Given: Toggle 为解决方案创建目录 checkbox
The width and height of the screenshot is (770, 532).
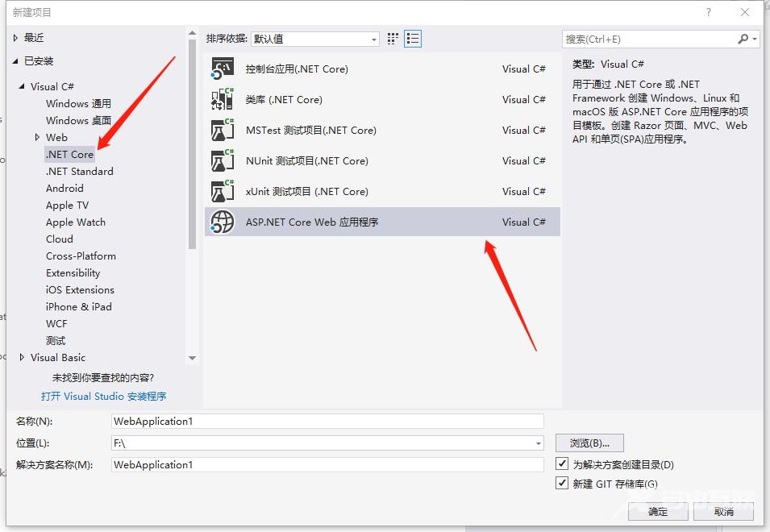Looking at the screenshot, I should pyautogui.click(x=562, y=463).
